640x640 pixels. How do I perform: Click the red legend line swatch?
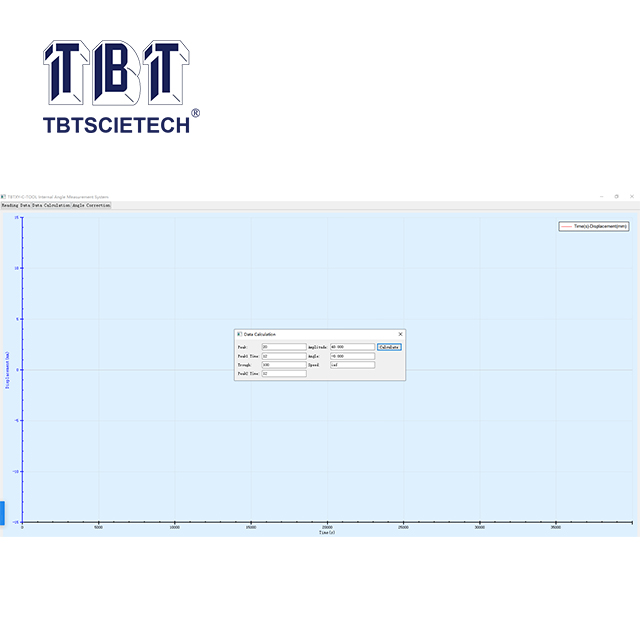pos(567,227)
